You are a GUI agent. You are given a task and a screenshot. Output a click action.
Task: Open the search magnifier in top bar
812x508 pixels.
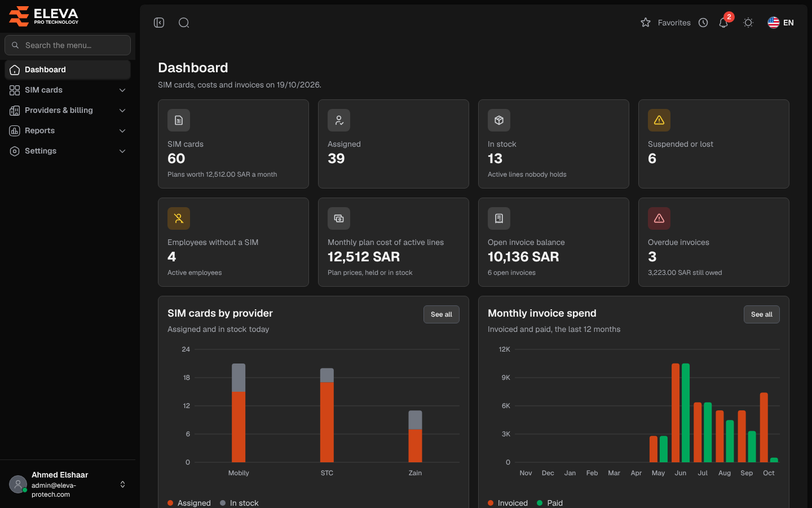184,23
